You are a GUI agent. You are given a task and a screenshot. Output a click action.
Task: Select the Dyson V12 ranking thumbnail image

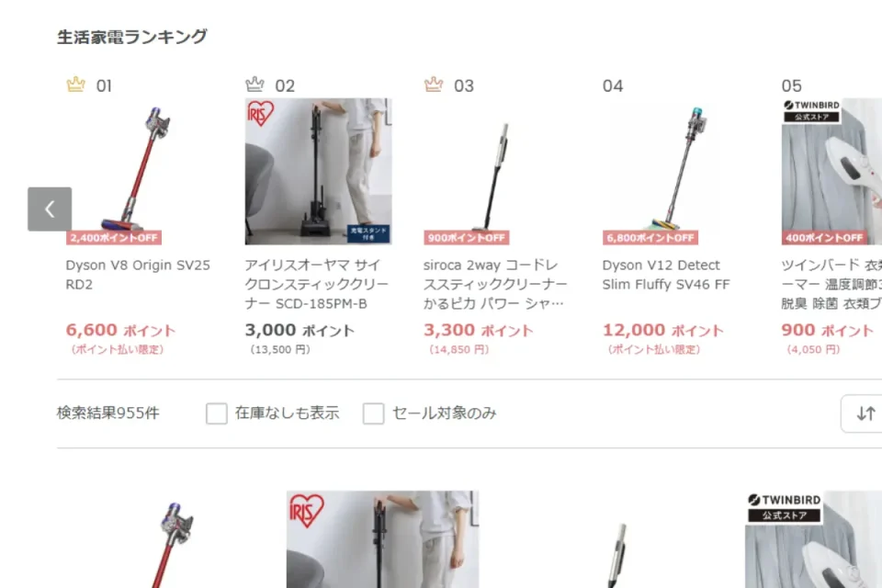coord(675,172)
